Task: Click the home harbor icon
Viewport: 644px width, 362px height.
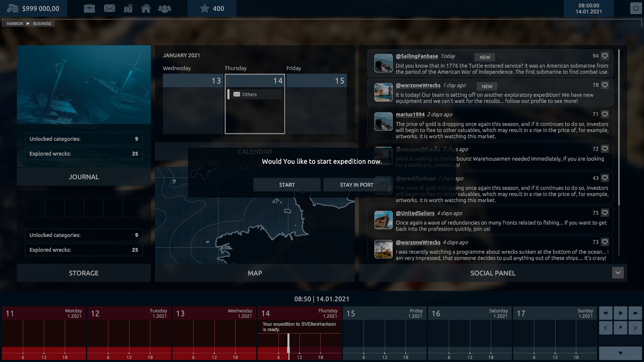Action: tap(146, 8)
